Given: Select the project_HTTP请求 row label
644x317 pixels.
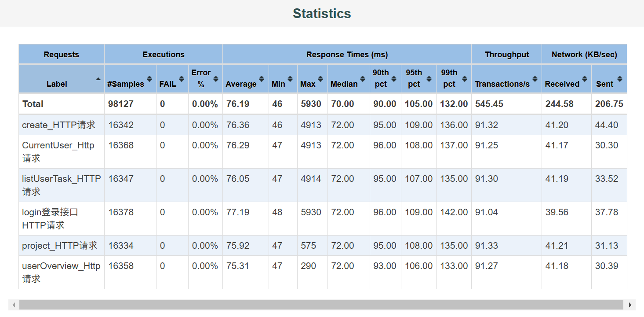Looking at the screenshot, I should 59,246.
